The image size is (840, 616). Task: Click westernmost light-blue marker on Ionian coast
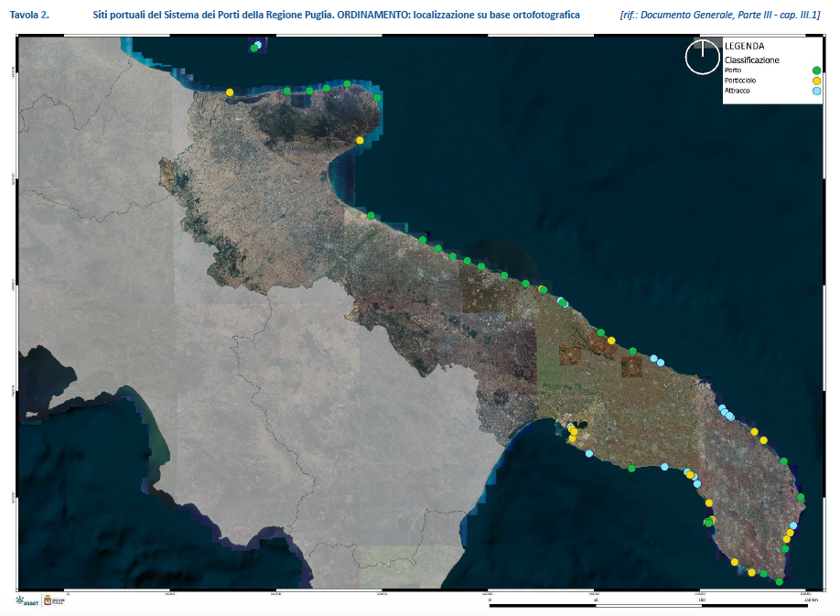(x=589, y=454)
